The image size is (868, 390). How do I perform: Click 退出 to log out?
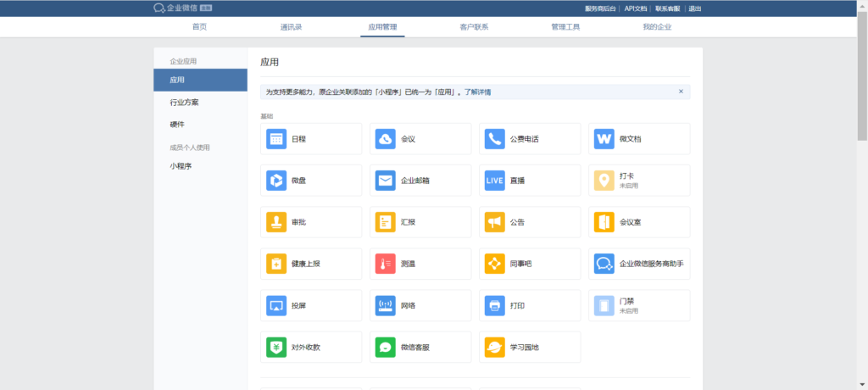click(x=695, y=8)
